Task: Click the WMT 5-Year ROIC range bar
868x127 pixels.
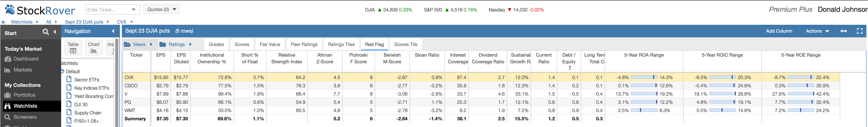Action: (722, 110)
